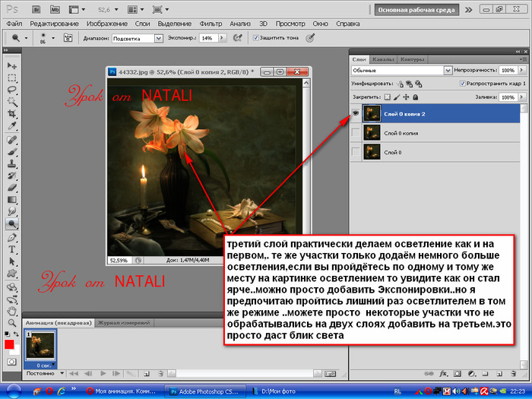Select the Type tool
532x399 pixels.
click(x=12, y=249)
